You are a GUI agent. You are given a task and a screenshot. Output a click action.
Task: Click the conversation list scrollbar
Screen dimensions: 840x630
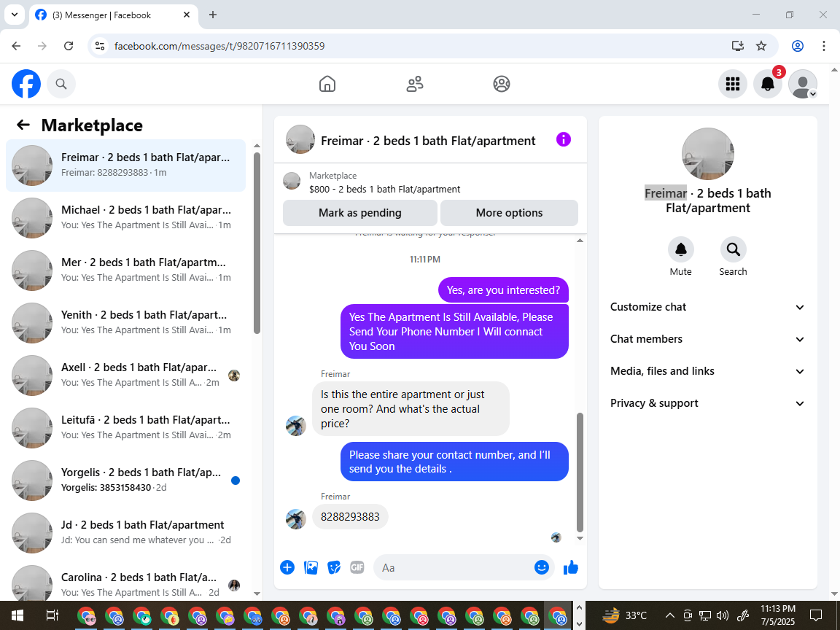tap(257, 243)
